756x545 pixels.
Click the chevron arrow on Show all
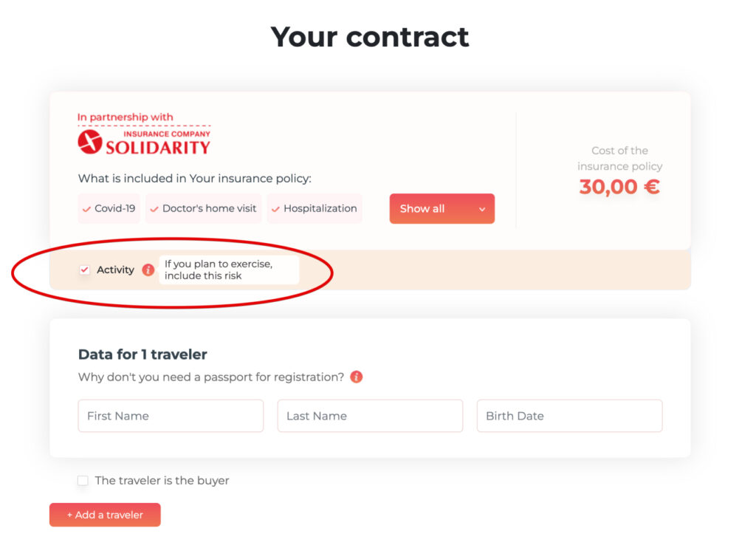pos(482,209)
